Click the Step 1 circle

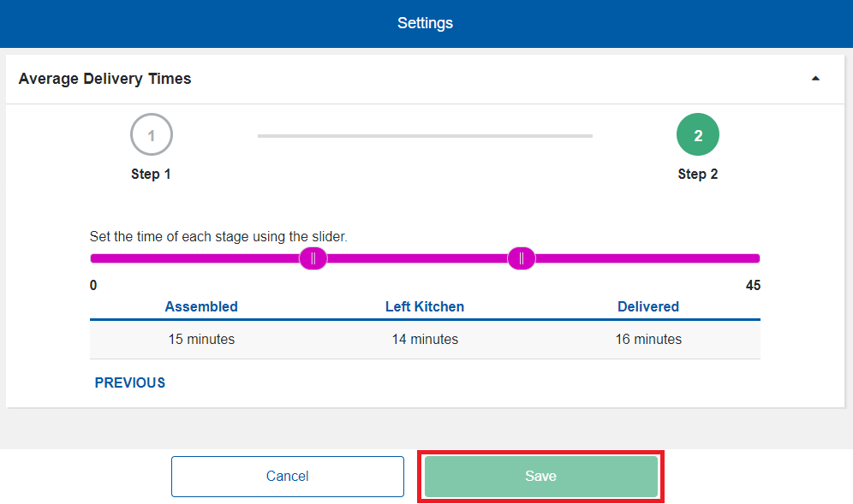tap(152, 135)
